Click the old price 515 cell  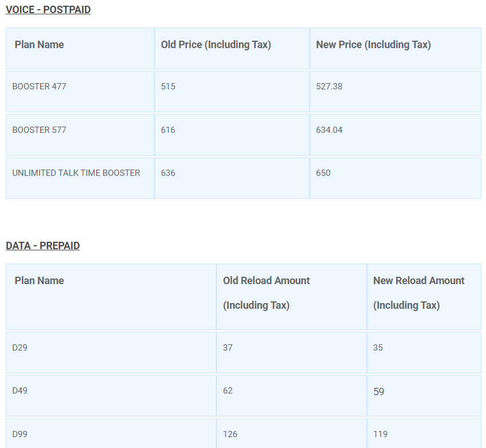(232, 92)
